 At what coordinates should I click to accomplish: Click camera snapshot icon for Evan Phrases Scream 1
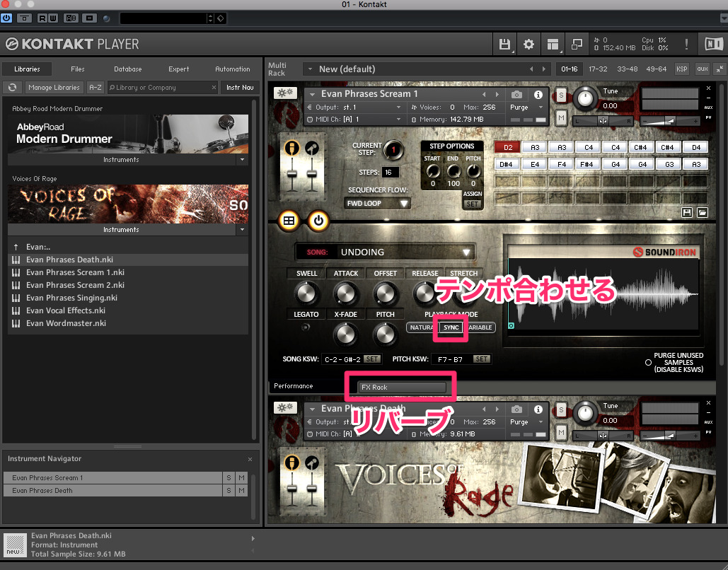tap(517, 94)
